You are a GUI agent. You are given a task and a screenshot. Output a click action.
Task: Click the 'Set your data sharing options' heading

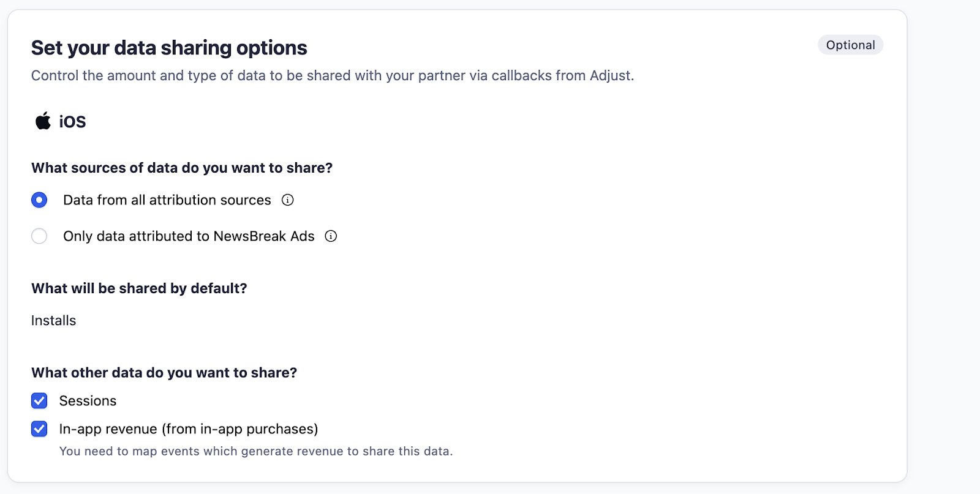coord(169,48)
